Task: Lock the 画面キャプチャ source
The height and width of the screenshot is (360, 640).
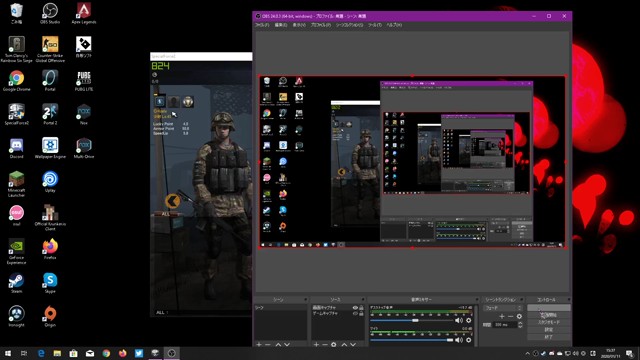Action: [361, 308]
